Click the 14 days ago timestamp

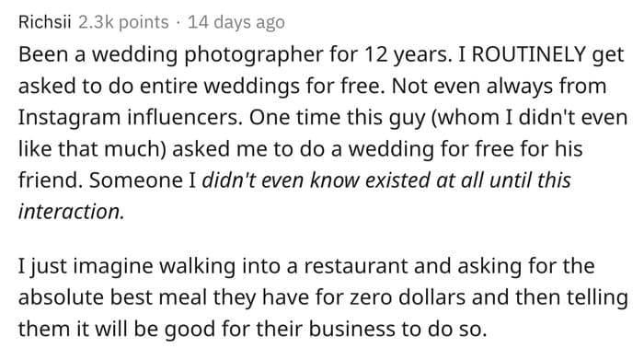[236, 22]
